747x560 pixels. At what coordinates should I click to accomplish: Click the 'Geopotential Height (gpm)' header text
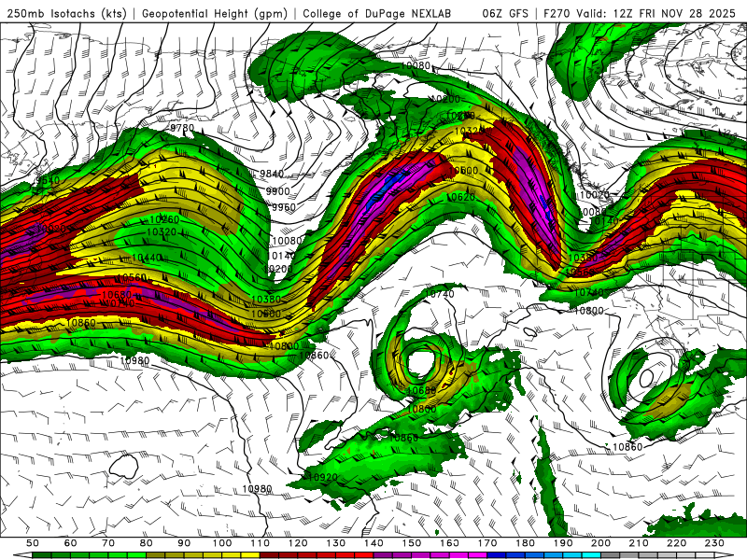pyautogui.click(x=215, y=13)
